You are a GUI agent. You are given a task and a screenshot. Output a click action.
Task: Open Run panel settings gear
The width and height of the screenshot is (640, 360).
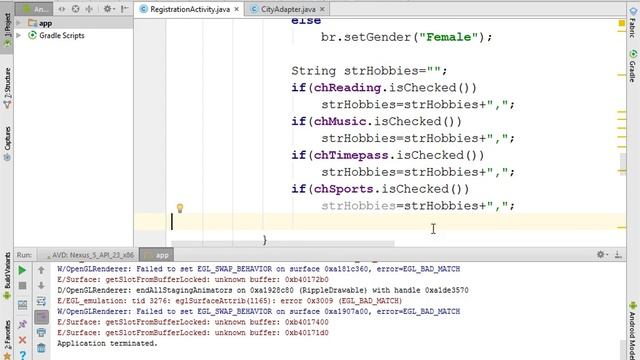(602, 255)
